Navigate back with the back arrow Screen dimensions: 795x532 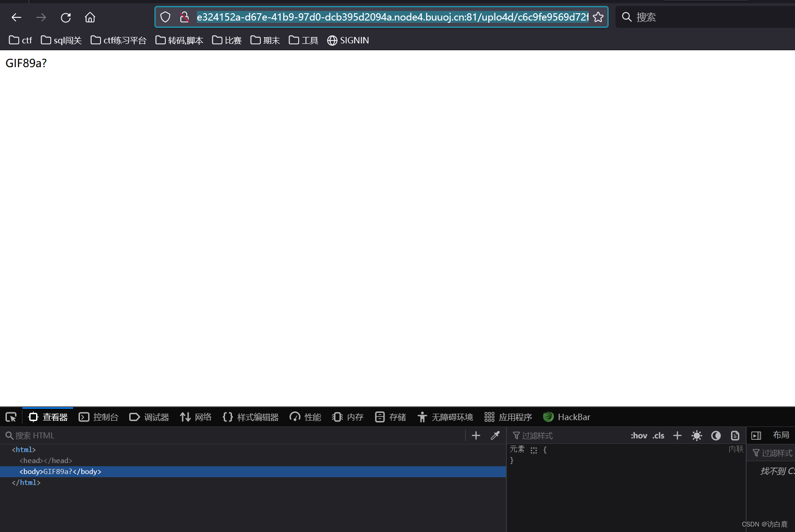coord(16,17)
